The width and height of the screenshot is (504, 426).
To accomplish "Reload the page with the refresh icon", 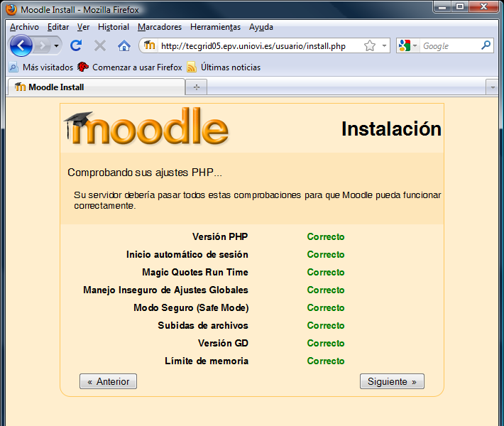I will (76, 45).
